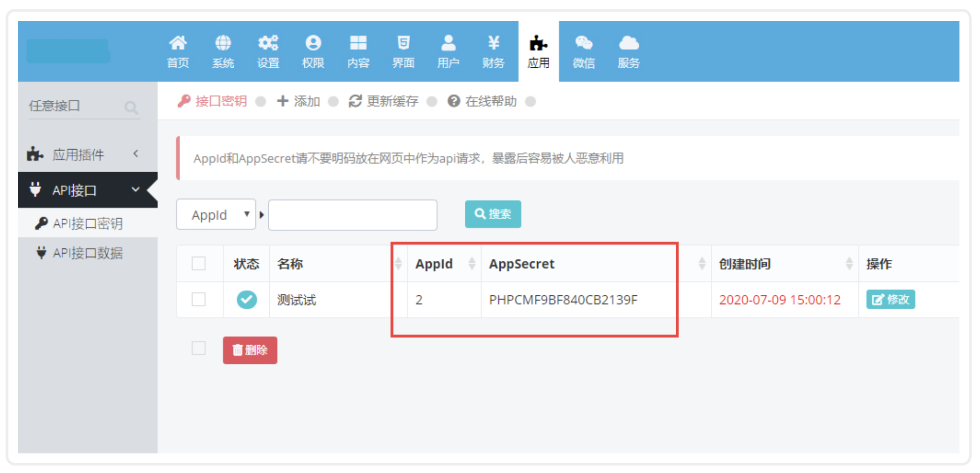Open the 设置 gears menu
The height and width of the screenshot is (473, 980).
click(268, 52)
